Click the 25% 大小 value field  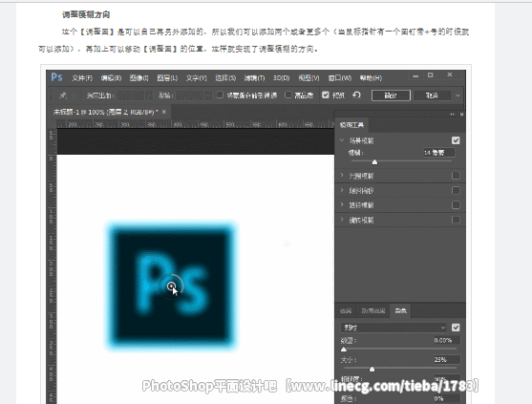[x=447, y=359]
